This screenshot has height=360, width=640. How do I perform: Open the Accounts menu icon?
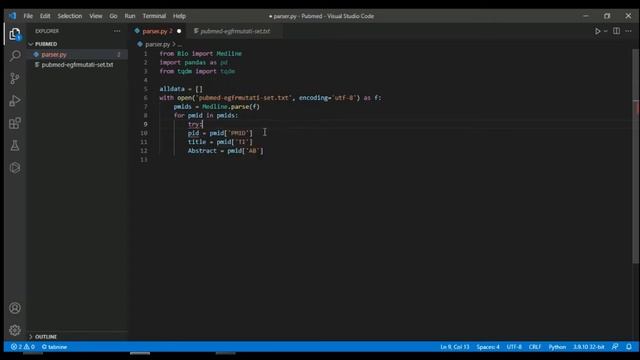coord(15,308)
